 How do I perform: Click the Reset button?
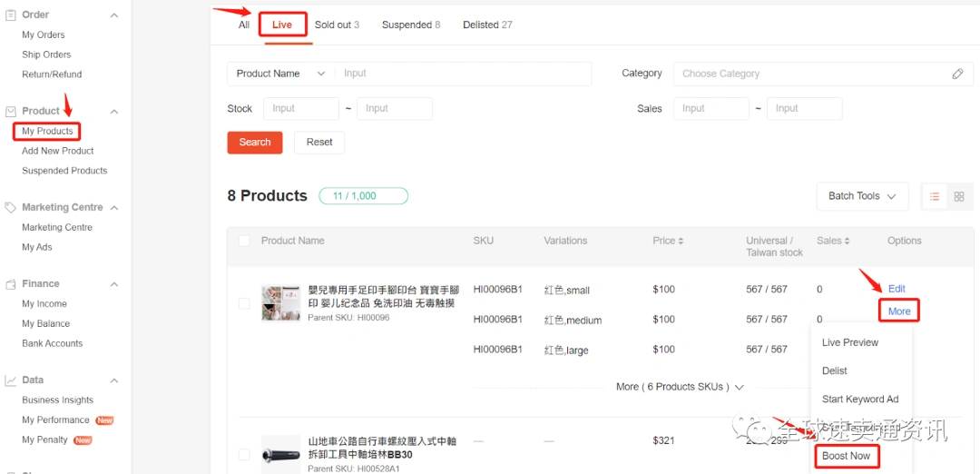point(319,143)
